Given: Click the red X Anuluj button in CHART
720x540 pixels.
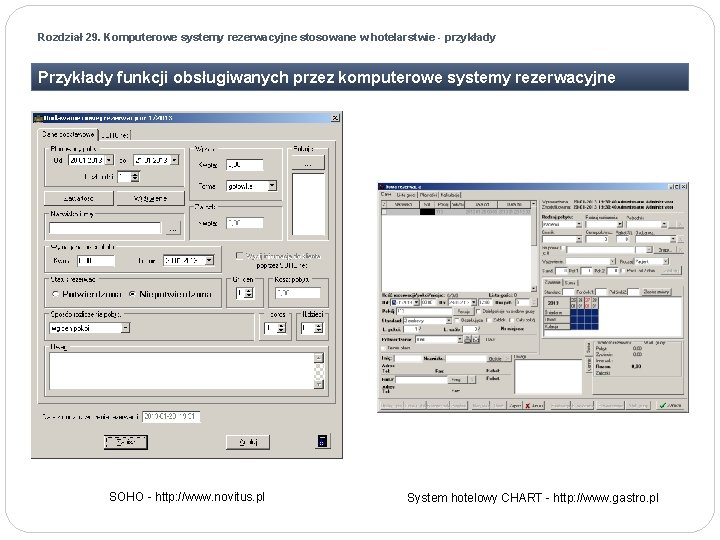Looking at the screenshot, I should (534, 406).
